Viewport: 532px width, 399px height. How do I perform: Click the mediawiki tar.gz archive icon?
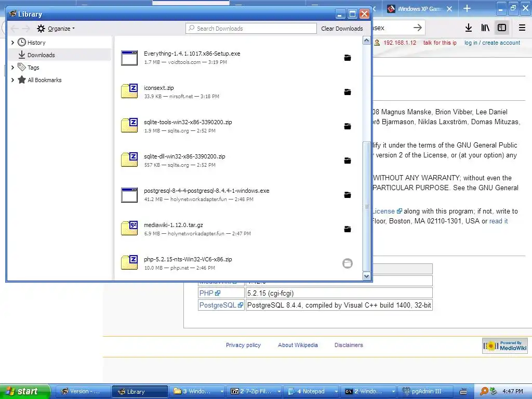(129, 228)
